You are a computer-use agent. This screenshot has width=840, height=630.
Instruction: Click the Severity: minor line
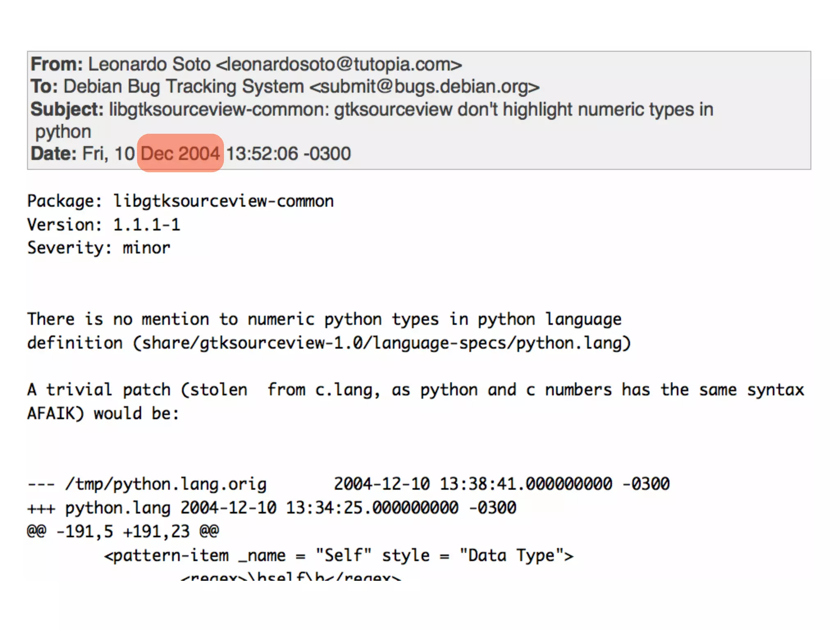[x=98, y=248]
